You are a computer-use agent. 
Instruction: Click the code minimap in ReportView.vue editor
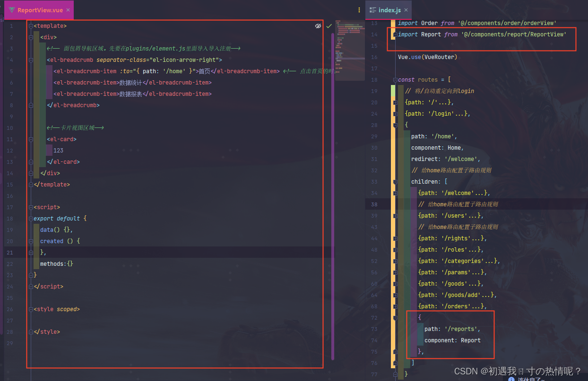(x=350, y=50)
